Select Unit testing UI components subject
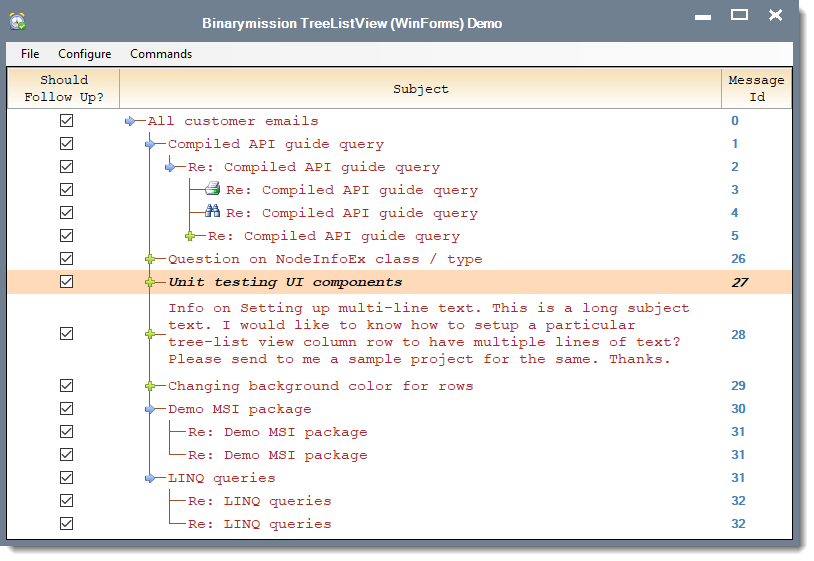Viewport: 814px width, 561px height. click(286, 282)
